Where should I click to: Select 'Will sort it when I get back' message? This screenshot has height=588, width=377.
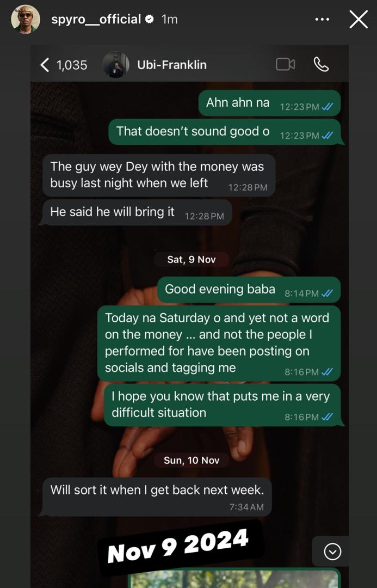[x=156, y=497]
